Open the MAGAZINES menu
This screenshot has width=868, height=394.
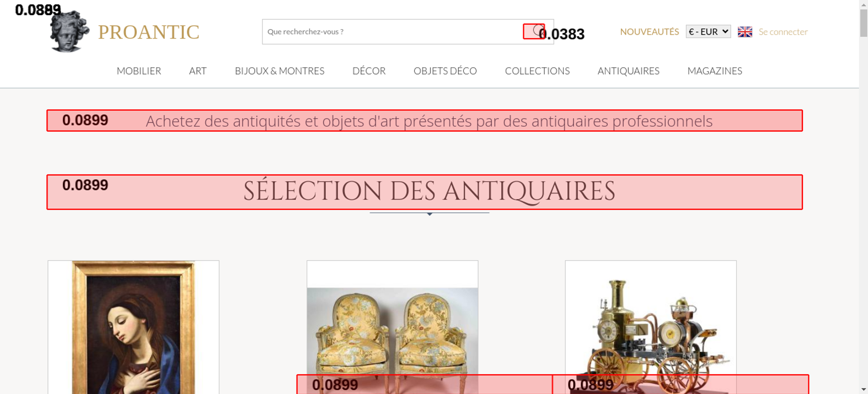pyautogui.click(x=715, y=71)
